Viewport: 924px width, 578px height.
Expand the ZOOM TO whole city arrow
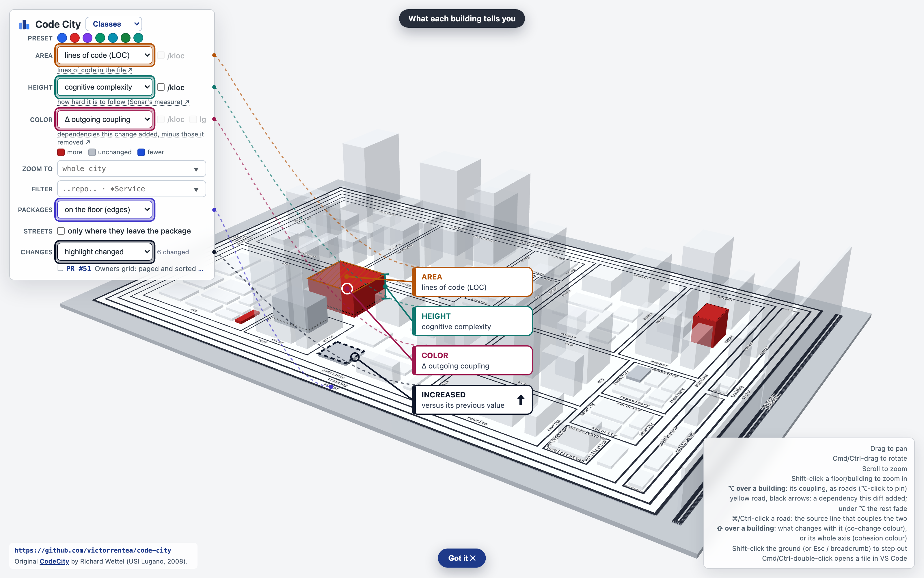pos(196,169)
